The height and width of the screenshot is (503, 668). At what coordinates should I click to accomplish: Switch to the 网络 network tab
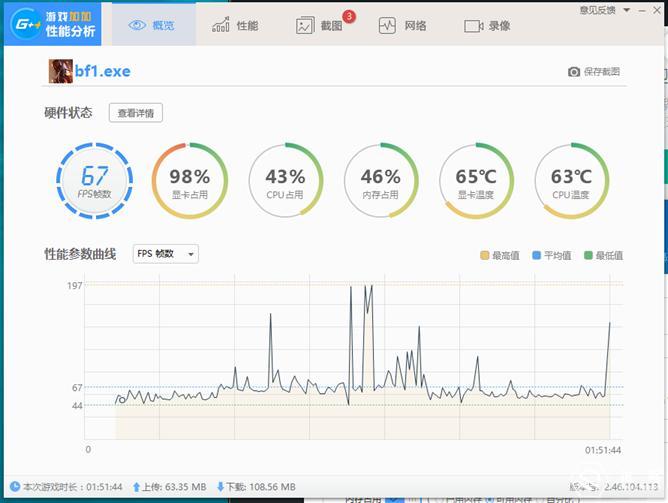click(403, 26)
